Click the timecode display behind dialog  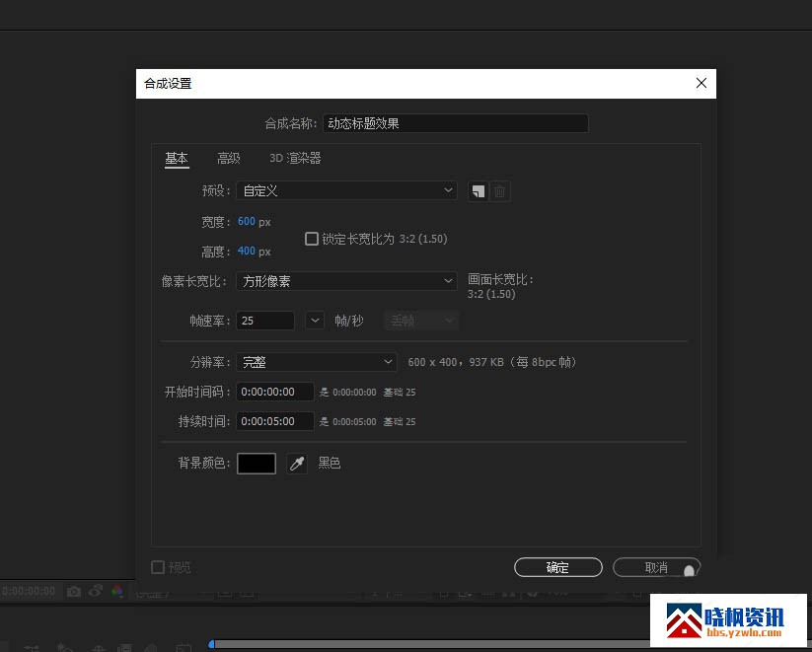[x=29, y=591]
